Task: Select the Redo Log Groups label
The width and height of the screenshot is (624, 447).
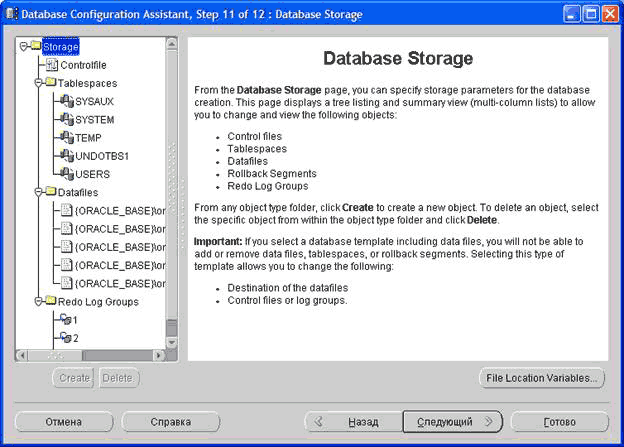Action: tap(98, 302)
